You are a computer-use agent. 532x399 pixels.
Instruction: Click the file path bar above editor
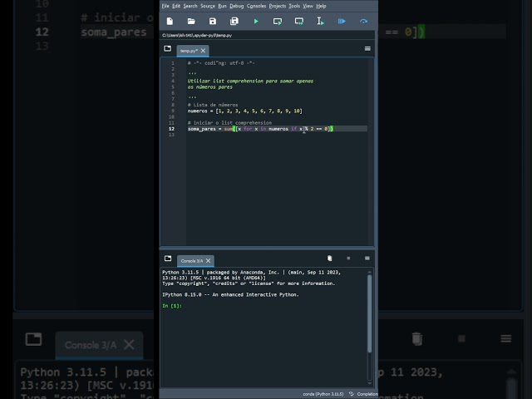(x=268, y=35)
